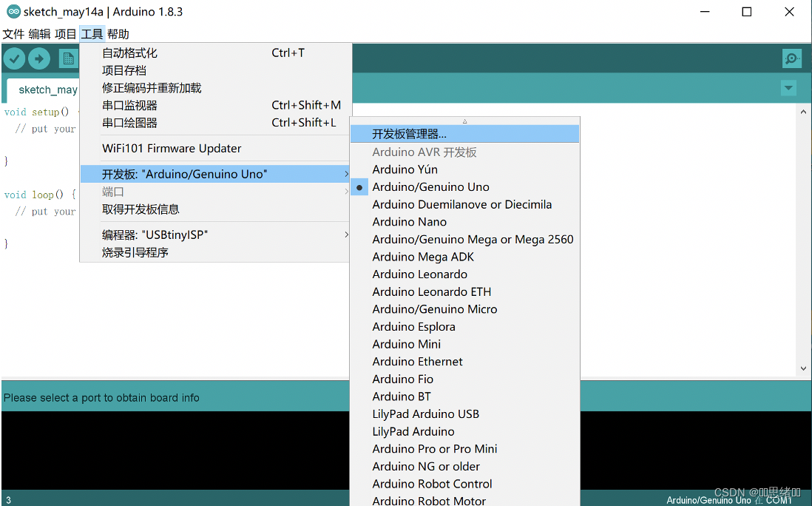The height and width of the screenshot is (506, 812).
Task: Select Arduino/Genuino Mega or Mega 2560
Action: coord(464,239)
